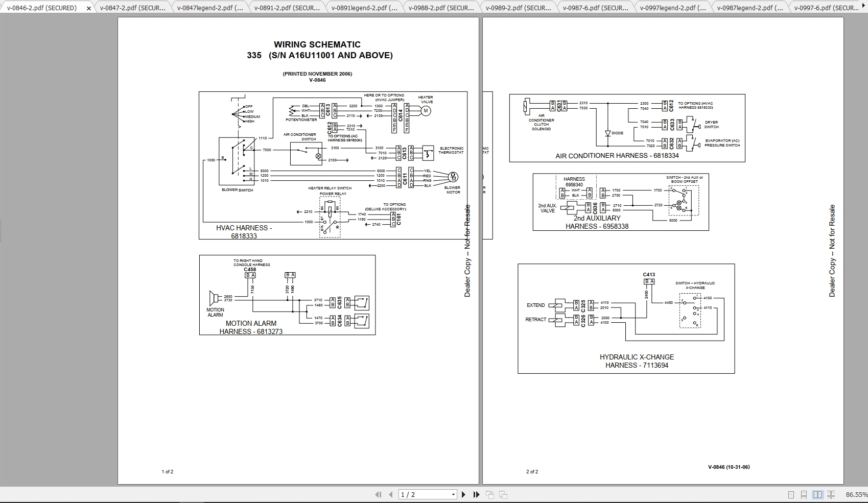Viewport: 868px width, 503px height.
Task: Select the v-0989-2.pdf tab
Action: [x=518, y=8]
